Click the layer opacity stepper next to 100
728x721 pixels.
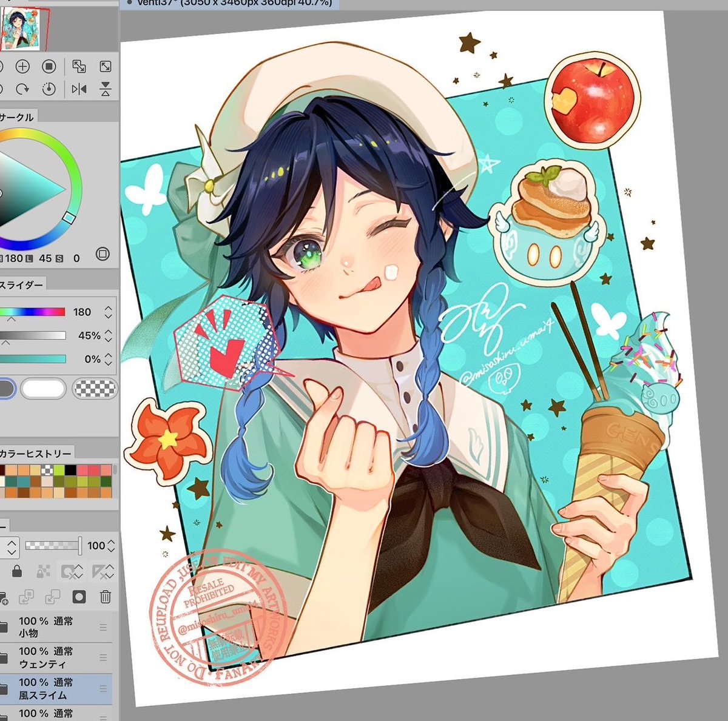tap(111, 546)
